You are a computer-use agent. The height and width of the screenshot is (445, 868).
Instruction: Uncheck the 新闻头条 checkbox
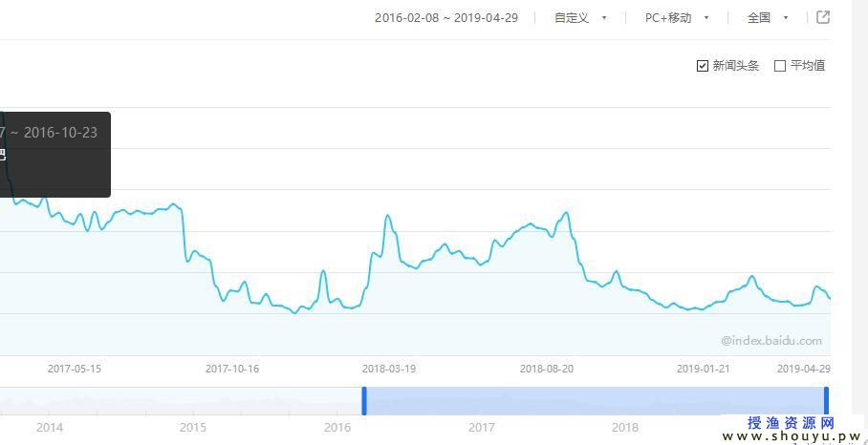point(703,66)
